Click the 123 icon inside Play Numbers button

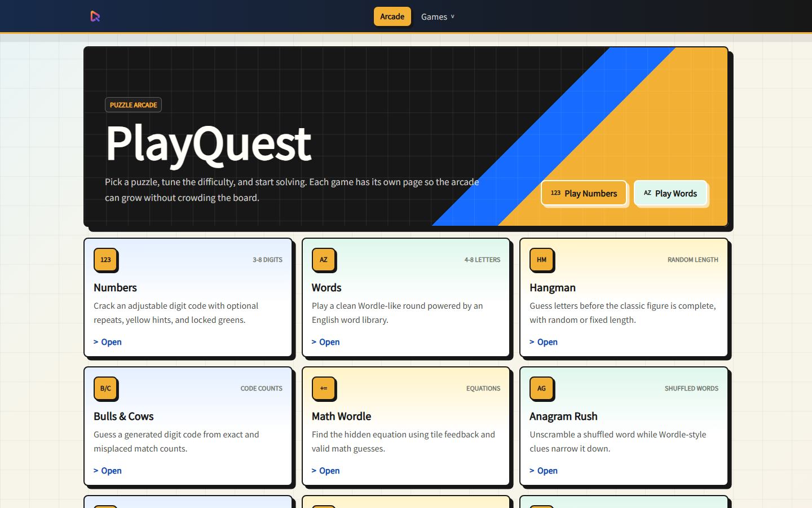coord(555,193)
